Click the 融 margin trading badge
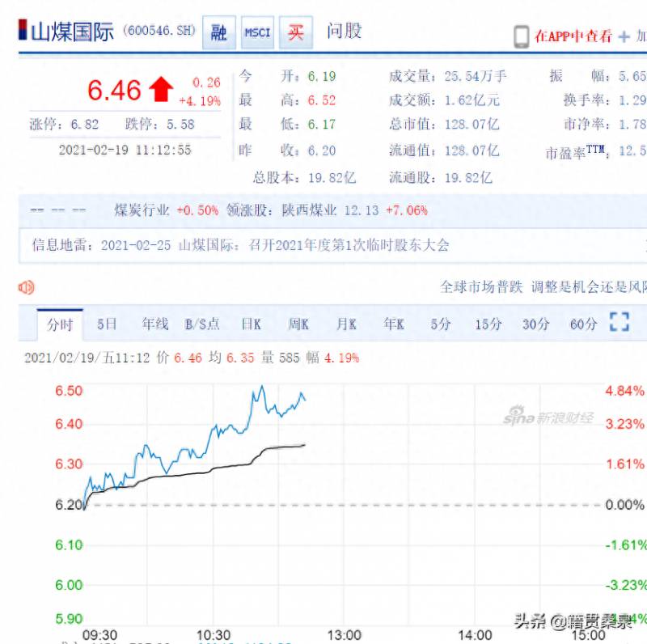The width and height of the screenshot is (647, 644). [218, 32]
